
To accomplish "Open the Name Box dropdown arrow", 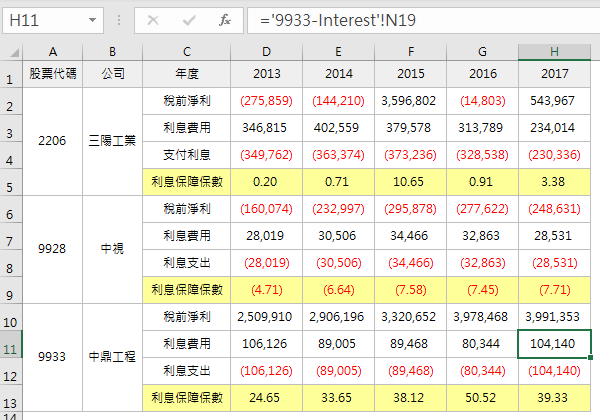I will 92,20.
